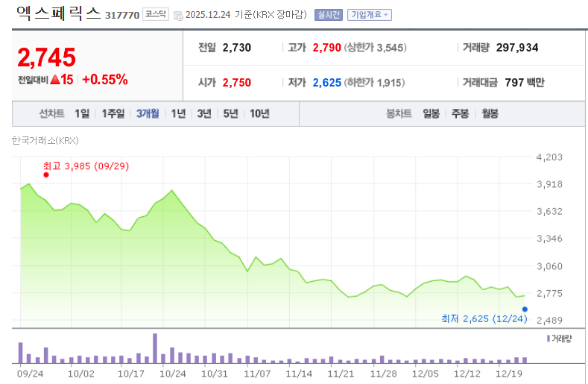Click the 11/07 date axis label

[x=257, y=374]
